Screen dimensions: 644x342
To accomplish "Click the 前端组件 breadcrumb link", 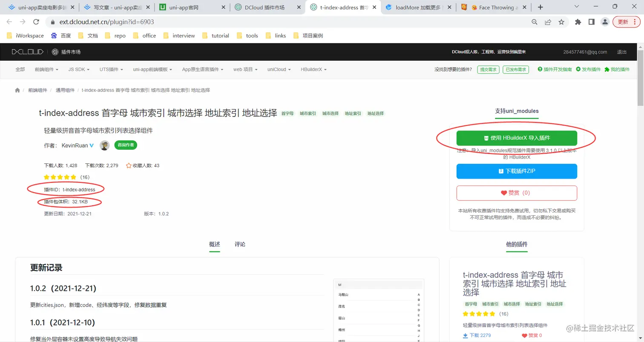I will pos(38,90).
